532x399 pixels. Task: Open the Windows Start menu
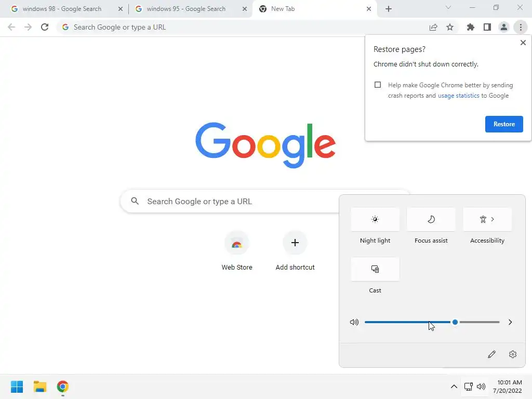pos(17,387)
